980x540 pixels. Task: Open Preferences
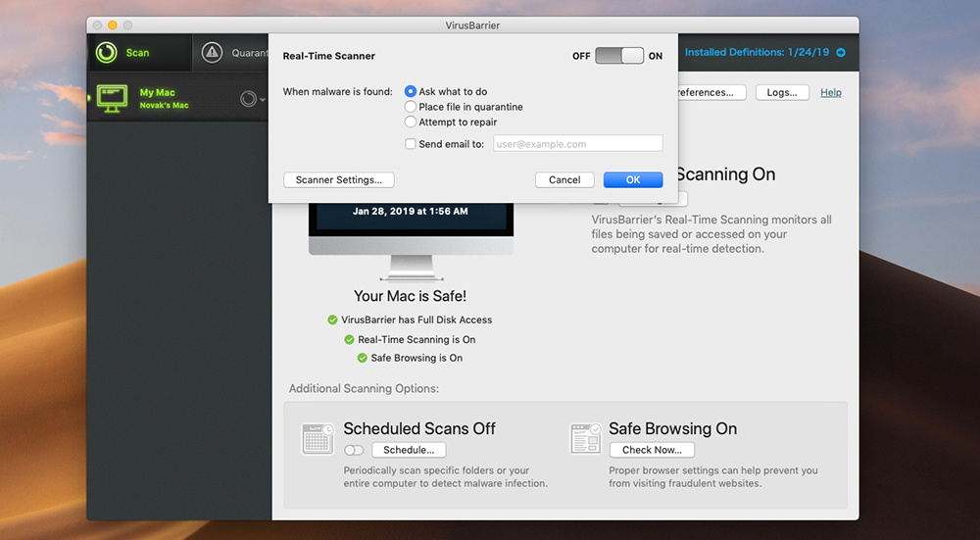[x=711, y=92]
